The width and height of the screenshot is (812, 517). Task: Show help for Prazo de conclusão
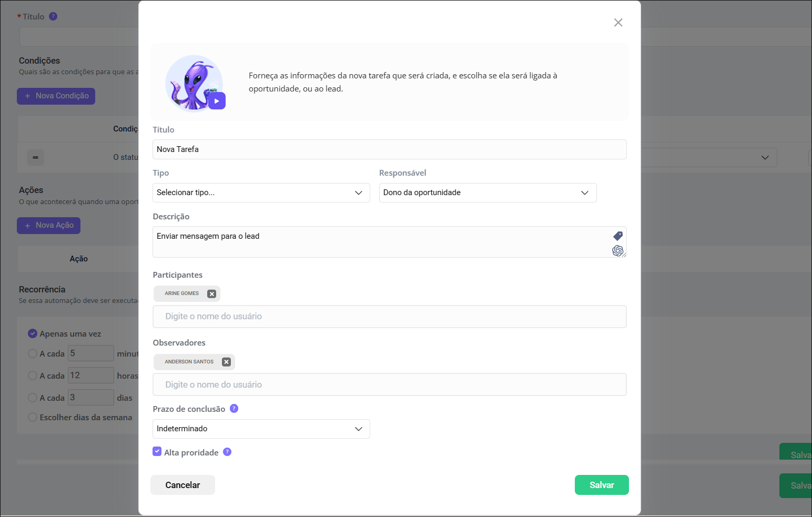(x=234, y=409)
